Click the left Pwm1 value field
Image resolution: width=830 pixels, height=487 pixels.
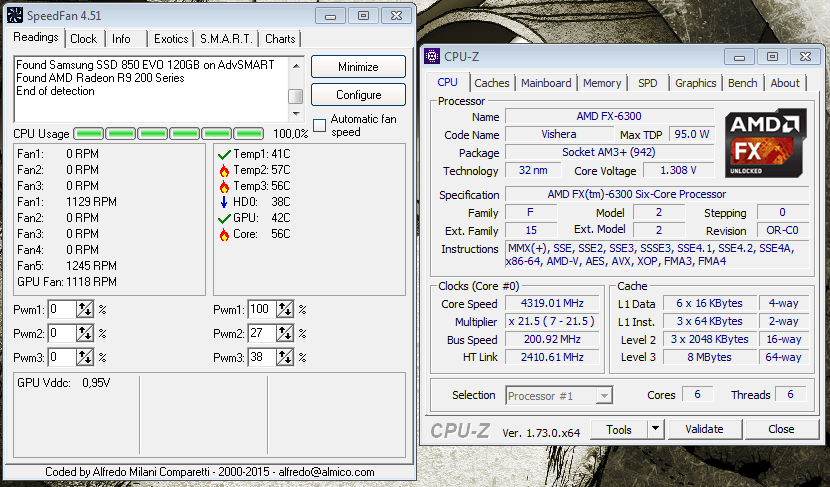(x=62, y=309)
